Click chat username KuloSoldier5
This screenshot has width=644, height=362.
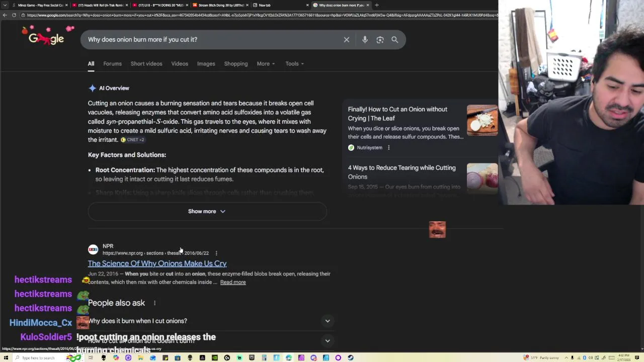(x=46, y=337)
